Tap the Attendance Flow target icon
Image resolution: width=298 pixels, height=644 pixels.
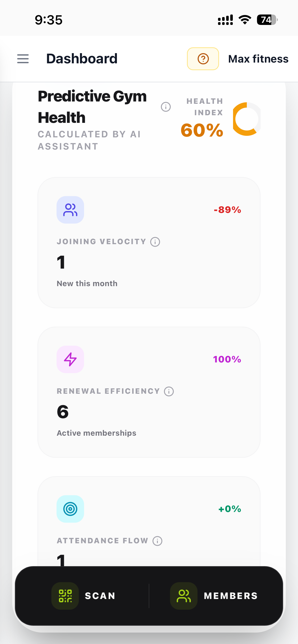70,509
